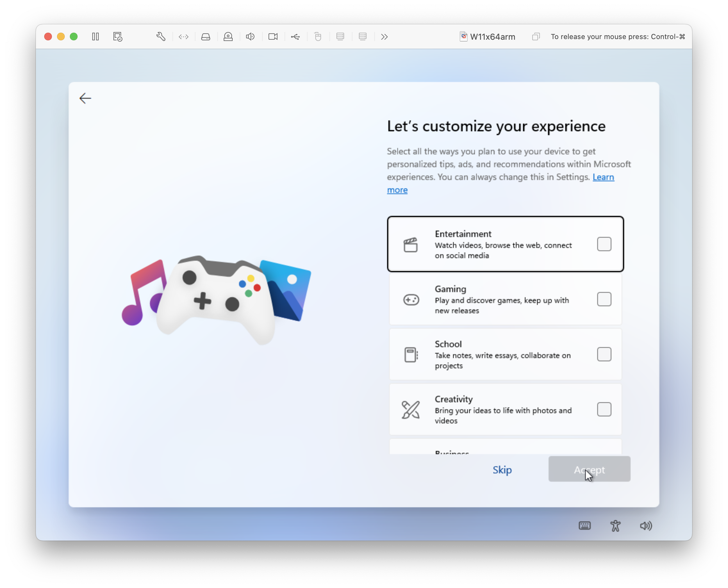Open accessibility options icon at bottom

tap(615, 526)
